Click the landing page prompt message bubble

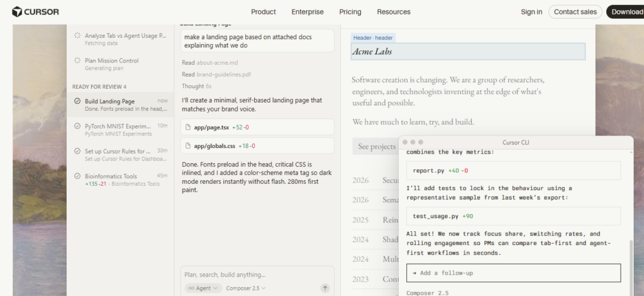[257, 41]
